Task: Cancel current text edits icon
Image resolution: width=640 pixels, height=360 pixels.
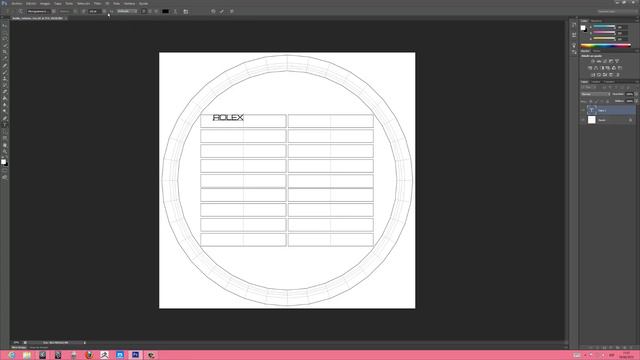Action: click(x=213, y=11)
